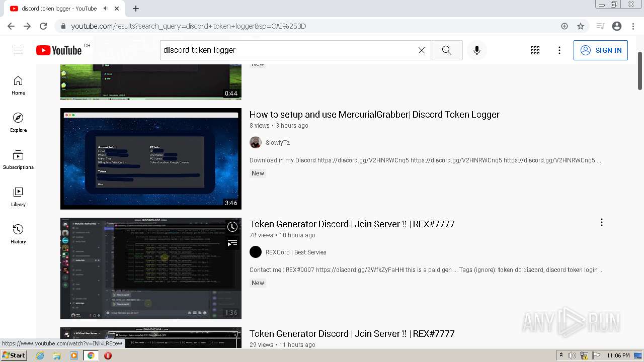Open Chrome three-dot menu
Image resolution: width=644 pixels, height=362 pixels.
(633, 26)
